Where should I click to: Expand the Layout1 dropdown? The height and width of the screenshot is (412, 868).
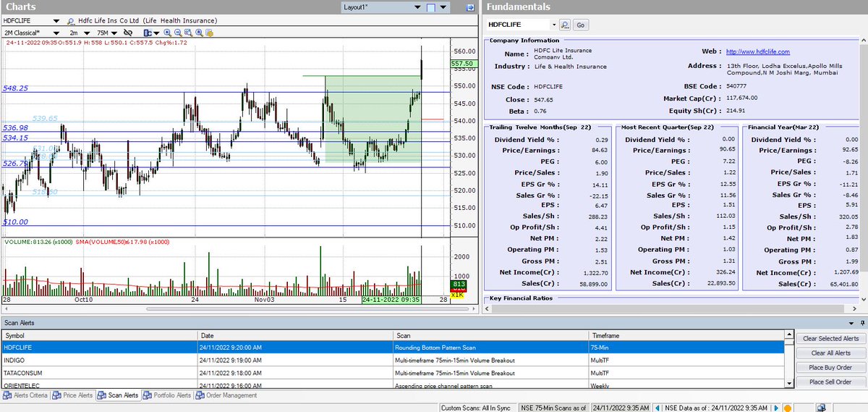[x=417, y=7]
